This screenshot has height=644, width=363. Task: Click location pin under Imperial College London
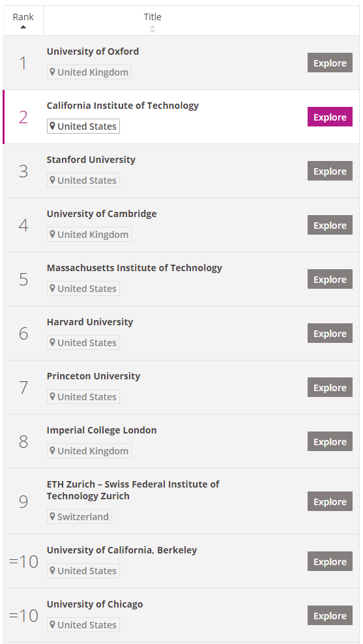(x=52, y=450)
